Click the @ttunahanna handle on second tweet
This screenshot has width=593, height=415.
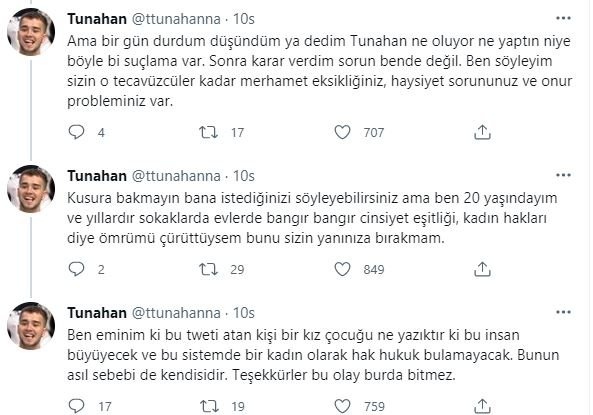click(x=176, y=176)
